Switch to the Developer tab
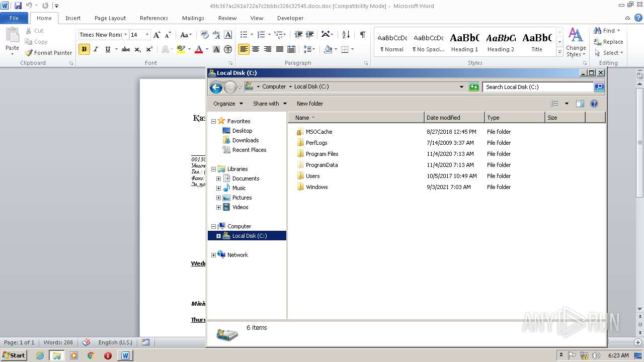The width and height of the screenshot is (644, 362). point(290,18)
